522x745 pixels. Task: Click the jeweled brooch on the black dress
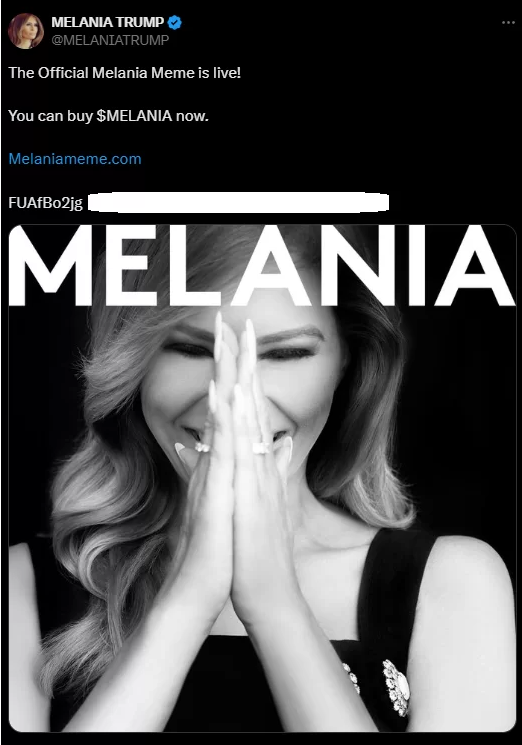[397, 687]
